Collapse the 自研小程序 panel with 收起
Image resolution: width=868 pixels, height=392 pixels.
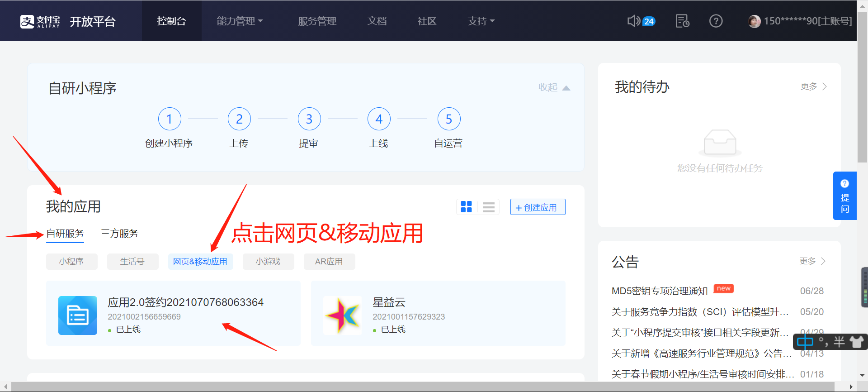554,87
